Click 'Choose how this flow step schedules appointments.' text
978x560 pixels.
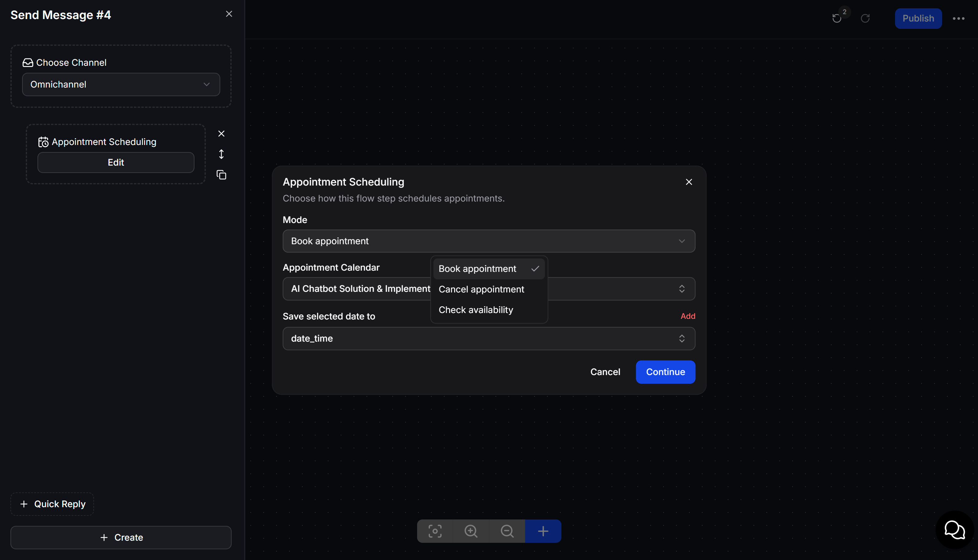[393, 198]
